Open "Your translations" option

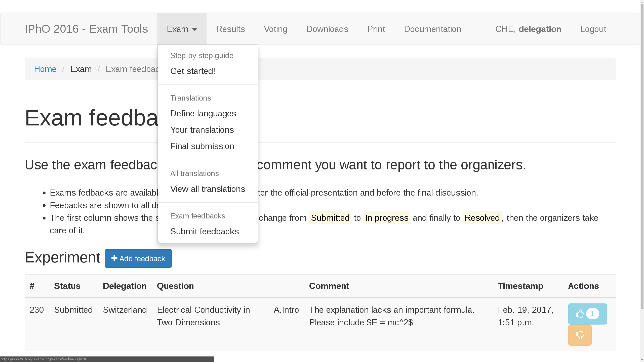pos(202,130)
